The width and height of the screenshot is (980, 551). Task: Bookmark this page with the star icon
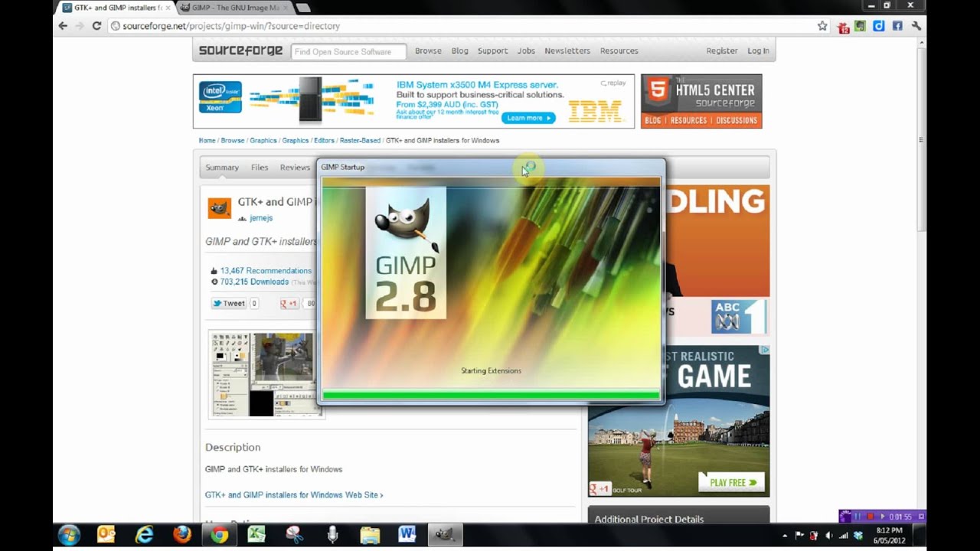pos(822,25)
